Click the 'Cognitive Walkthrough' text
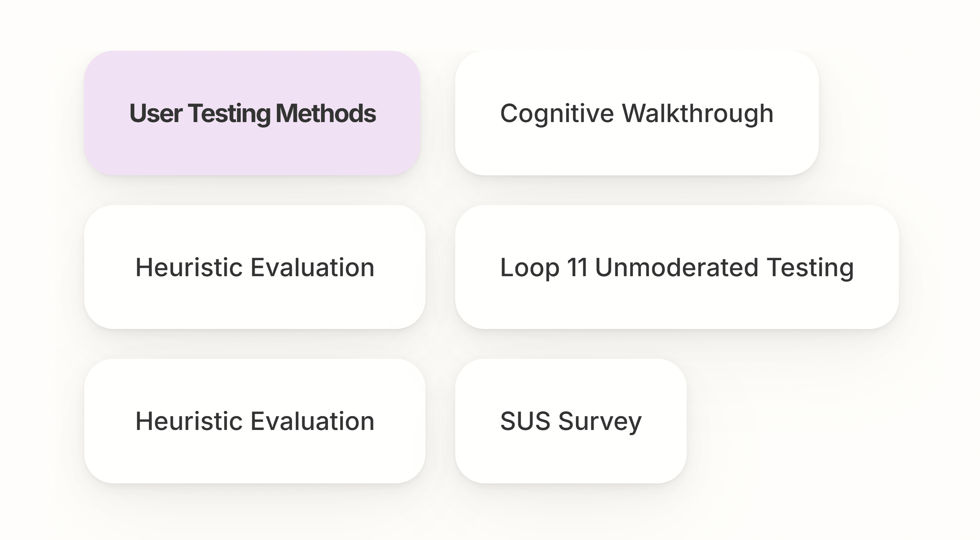The width and height of the screenshot is (980, 540). tap(637, 113)
